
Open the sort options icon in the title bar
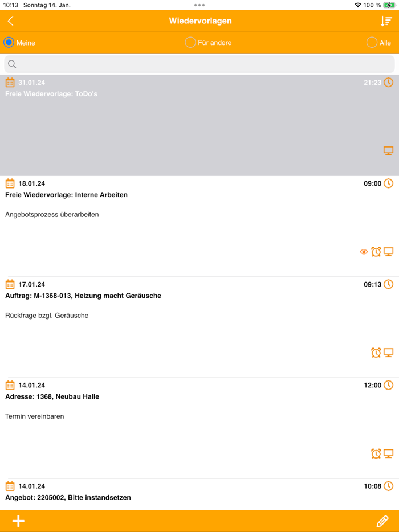[385, 21]
